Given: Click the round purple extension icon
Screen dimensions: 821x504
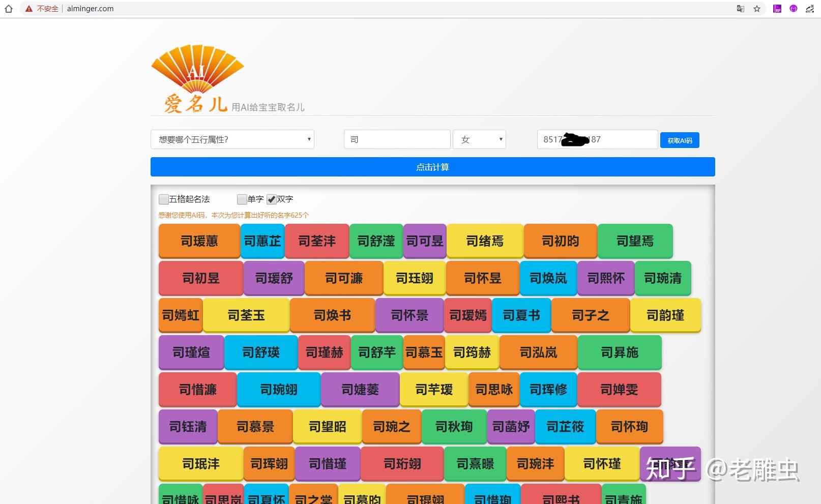Looking at the screenshot, I should tap(794, 9).
